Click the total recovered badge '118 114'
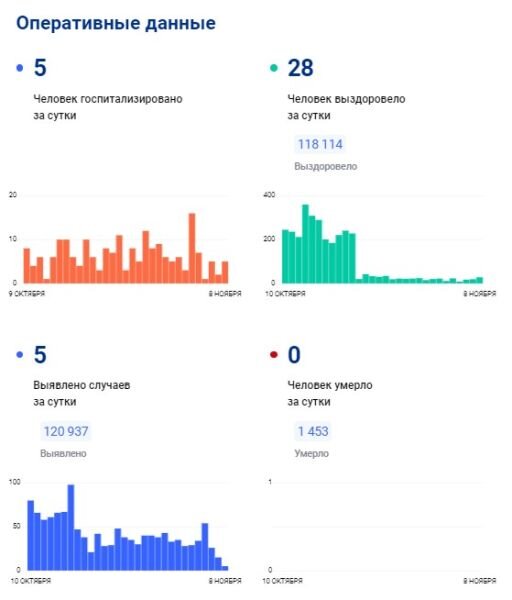This screenshot has width=512, height=600. coord(320,144)
